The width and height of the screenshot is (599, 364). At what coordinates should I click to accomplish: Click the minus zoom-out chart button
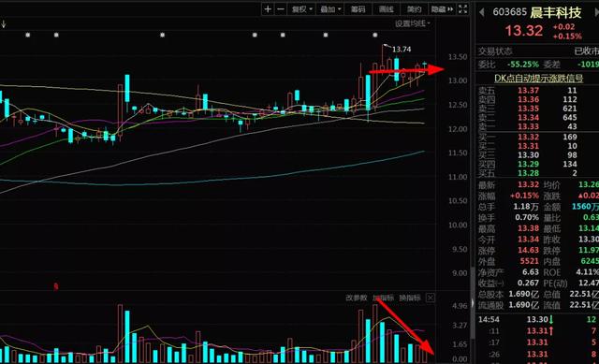coord(281,9)
